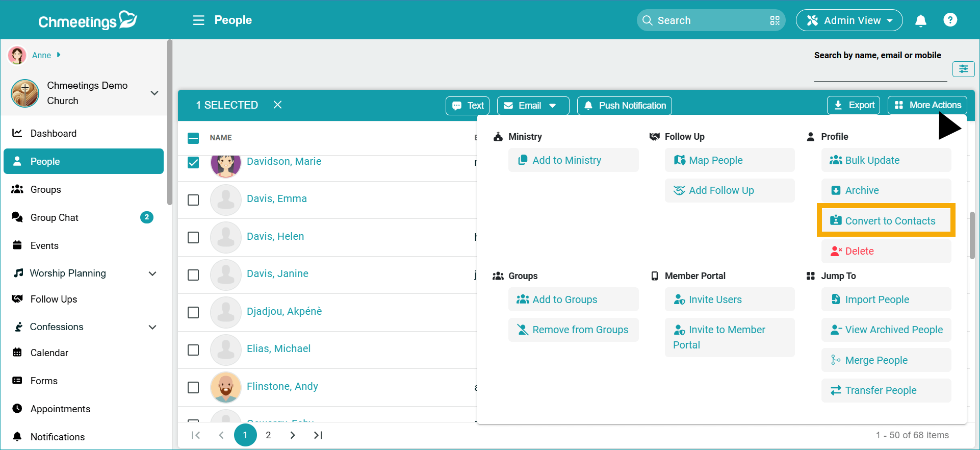Toggle the select-all header checkbox

(x=193, y=138)
